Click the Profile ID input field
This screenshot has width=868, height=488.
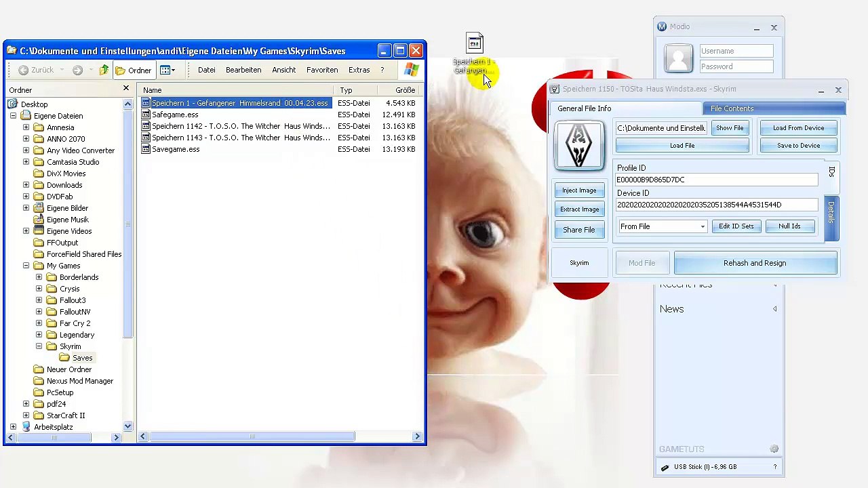coord(717,180)
